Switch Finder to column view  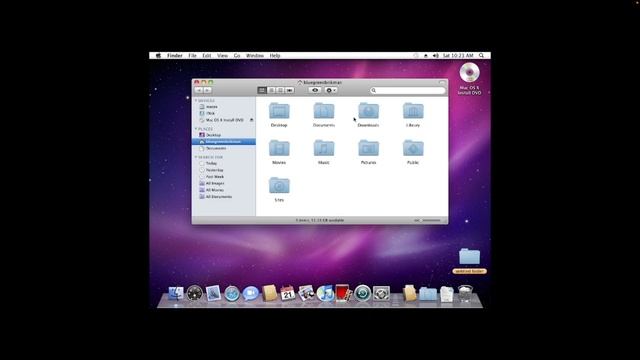280,90
